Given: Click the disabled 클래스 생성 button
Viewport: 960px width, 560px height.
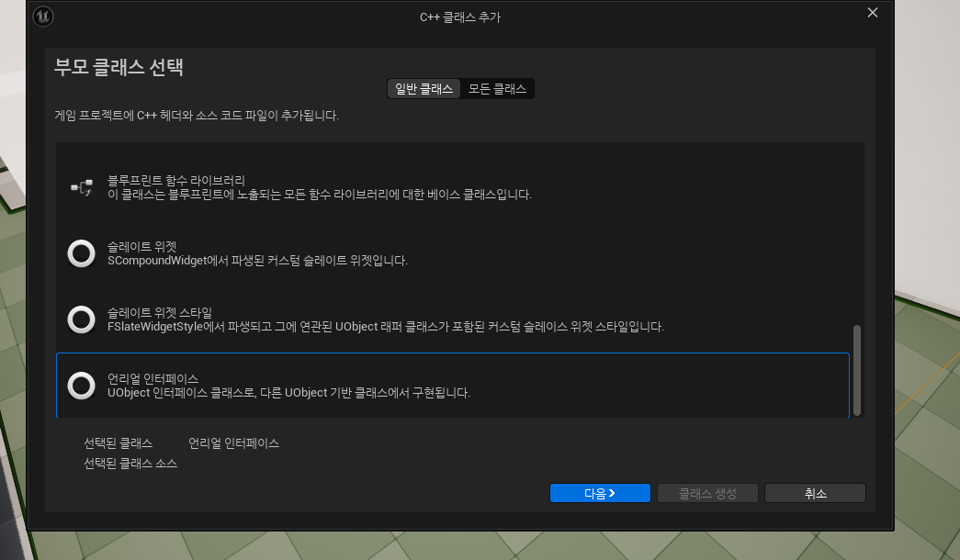Looking at the screenshot, I should click(707, 493).
